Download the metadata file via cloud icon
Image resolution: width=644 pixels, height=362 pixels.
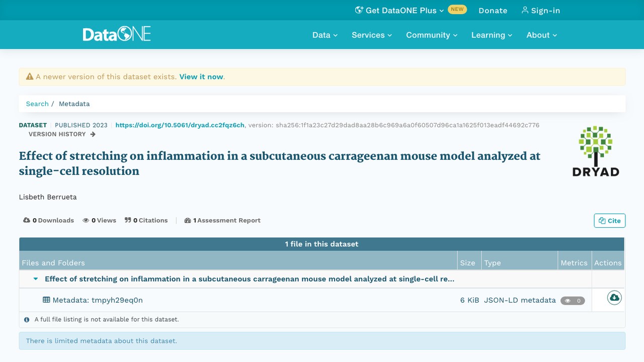(x=614, y=298)
